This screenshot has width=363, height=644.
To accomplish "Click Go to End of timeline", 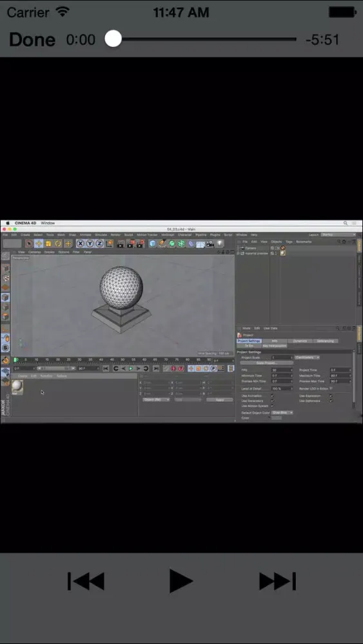I will (156, 368).
